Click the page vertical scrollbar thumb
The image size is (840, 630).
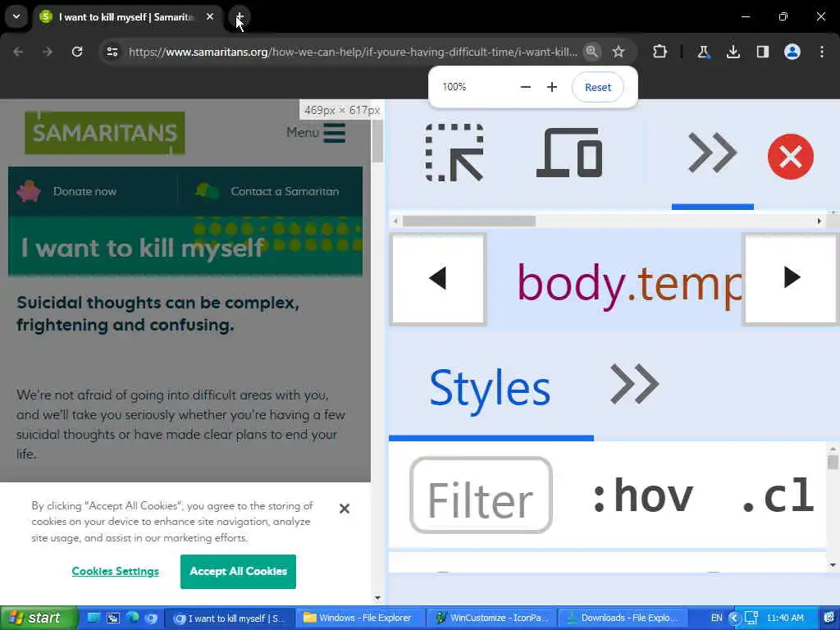[377, 141]
